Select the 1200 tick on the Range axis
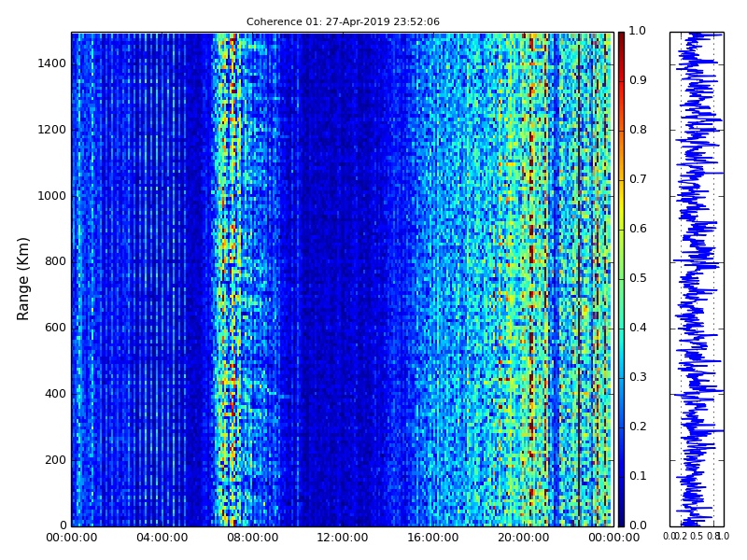The width and height of the screenshot is (747, 560). coord(52,130)
